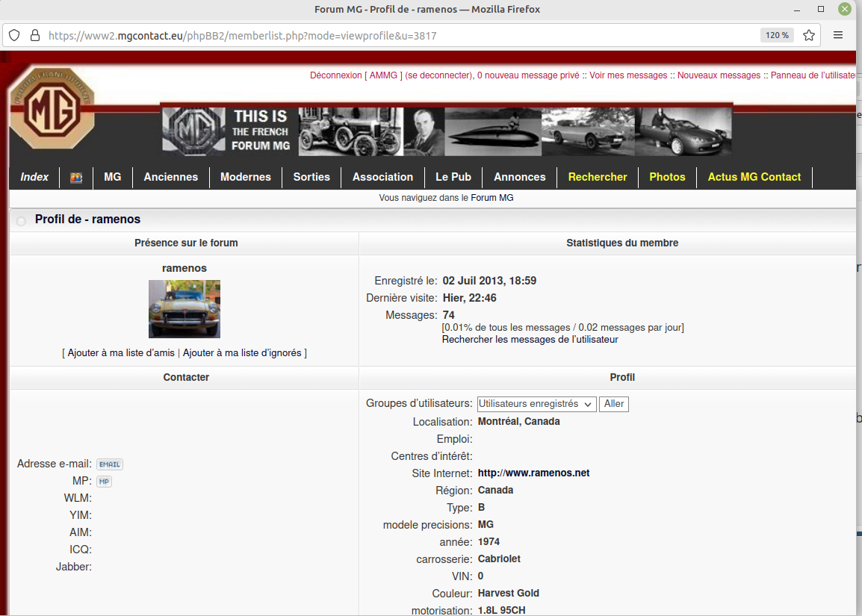The height and width of the screenshot is (616, 862).
Task: Bookmark this page with the star icon
Action: [x=809, y=35]
